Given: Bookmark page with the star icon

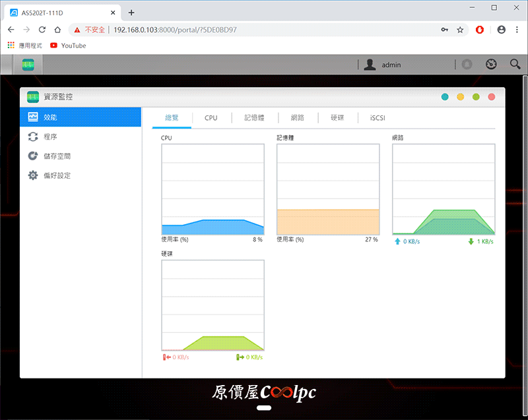Looking at the screenshot, I should click(x=460, y=30).
